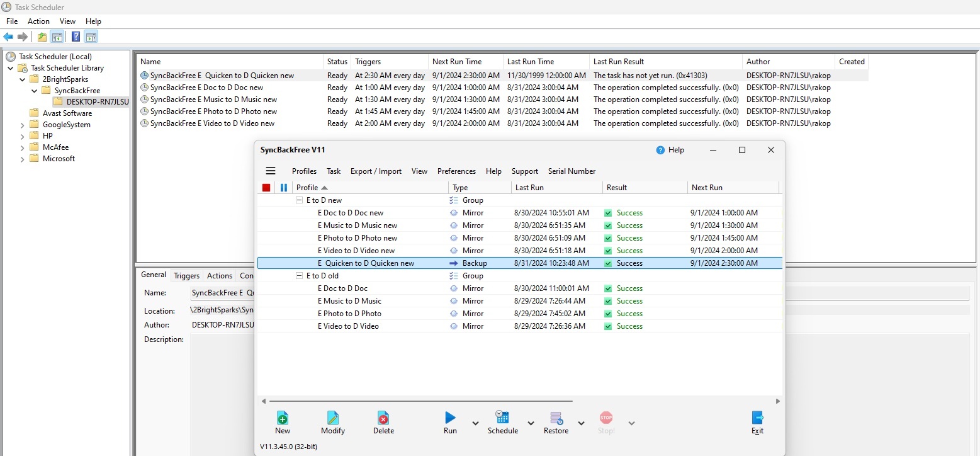Select profile E Photo to D Photo in old group

click(x=349, y=314)
